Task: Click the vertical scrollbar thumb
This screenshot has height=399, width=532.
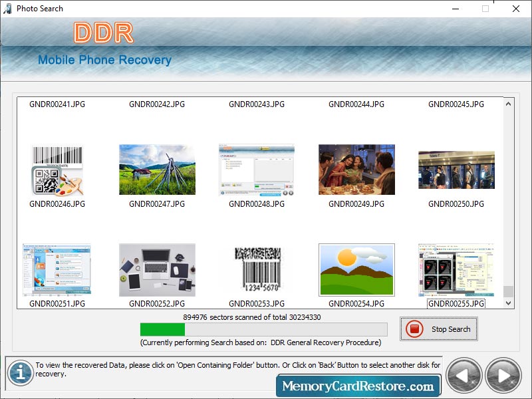Action: tap(508, 291)
